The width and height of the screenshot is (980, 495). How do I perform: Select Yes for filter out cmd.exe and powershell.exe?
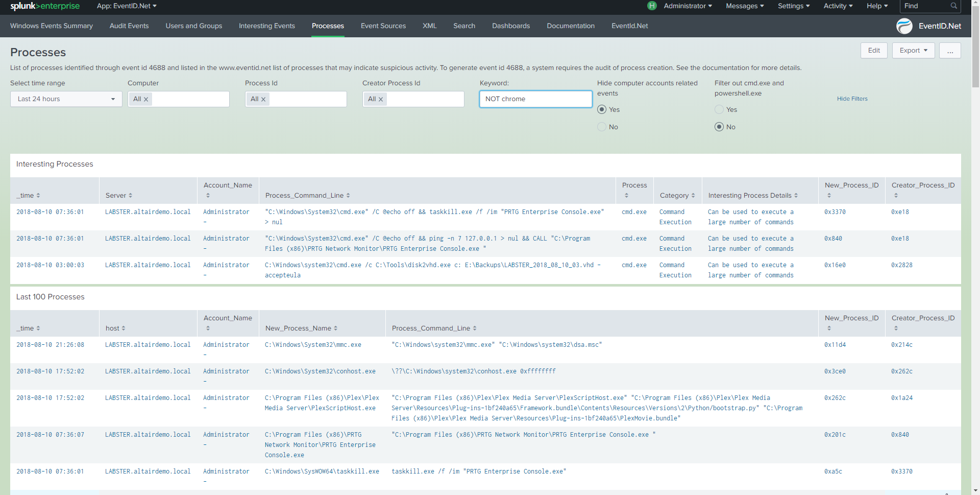[720, 109]
